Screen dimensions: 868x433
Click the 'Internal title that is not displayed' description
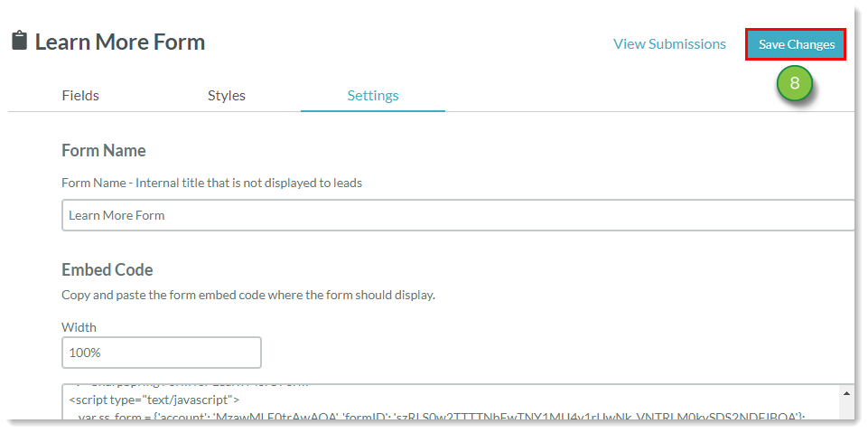click(x=211, y=183)
